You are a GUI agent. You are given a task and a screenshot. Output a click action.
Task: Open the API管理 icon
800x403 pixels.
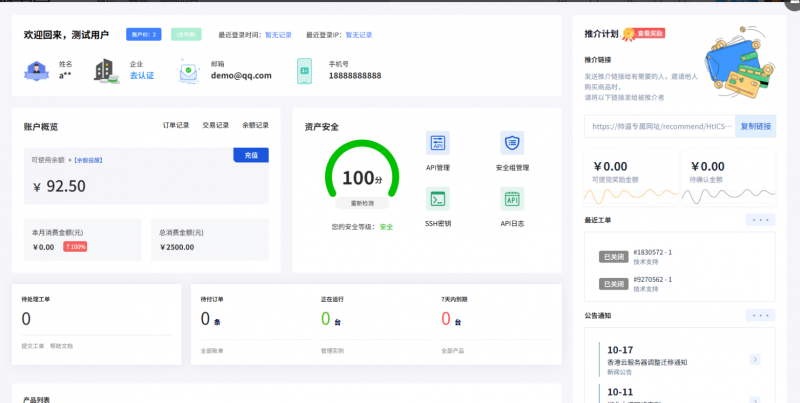437,142
